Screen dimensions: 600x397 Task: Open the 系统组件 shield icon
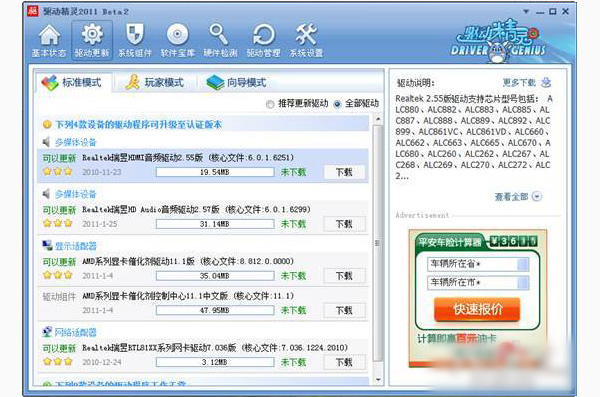pyautogui.click(x=135, y=40)
